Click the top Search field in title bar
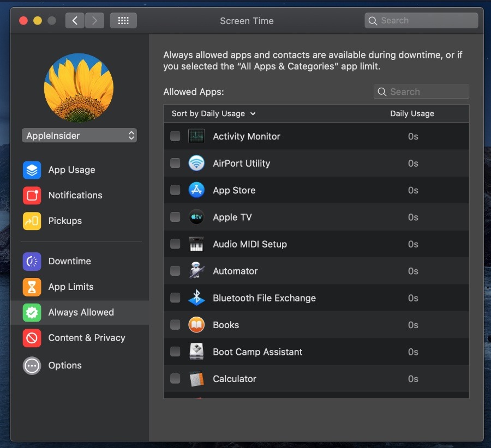The width and height of the screenshot is (491, 448). tap(421, 21)
